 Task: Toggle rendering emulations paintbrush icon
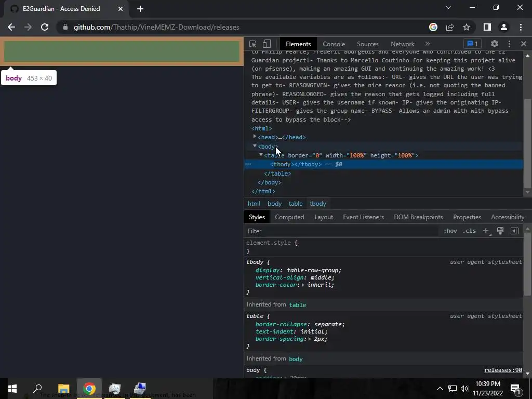500,231
